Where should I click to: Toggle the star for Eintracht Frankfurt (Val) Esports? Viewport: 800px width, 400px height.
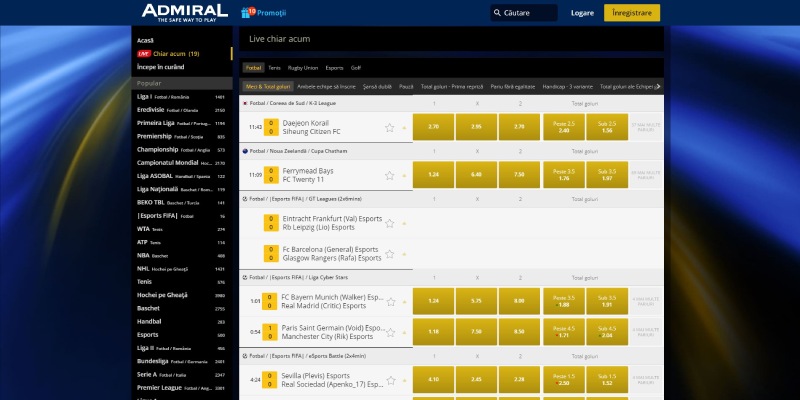(x=390, y=223)
